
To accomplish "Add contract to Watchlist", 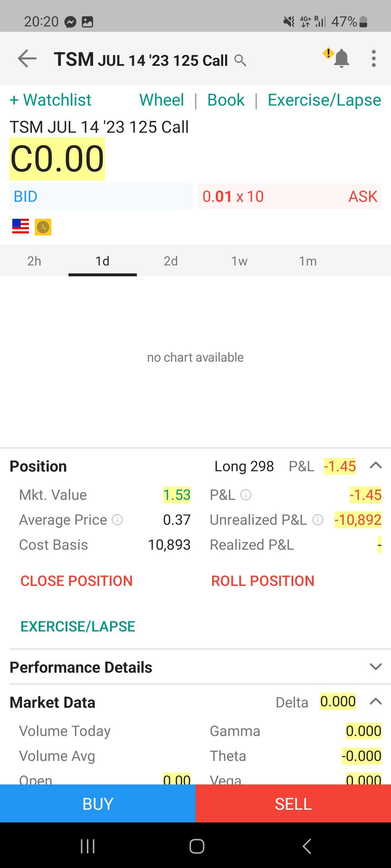I will [50, 100].
